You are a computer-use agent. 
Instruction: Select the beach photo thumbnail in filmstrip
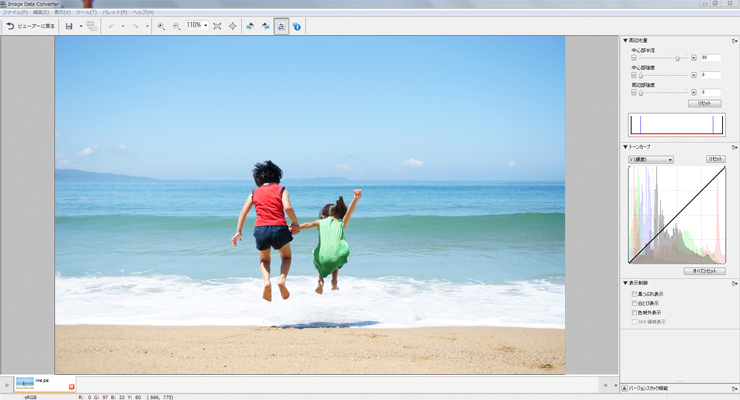tap(32, 383)
